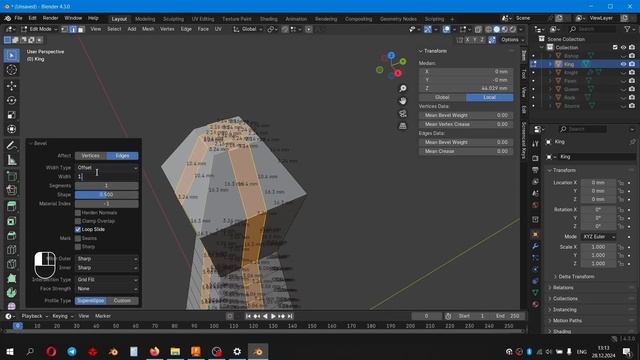The image size is (640, 360).
Task: Open the Inner miter Sharp dropdown
Action: pyautogui.click(x=107, y=268)
